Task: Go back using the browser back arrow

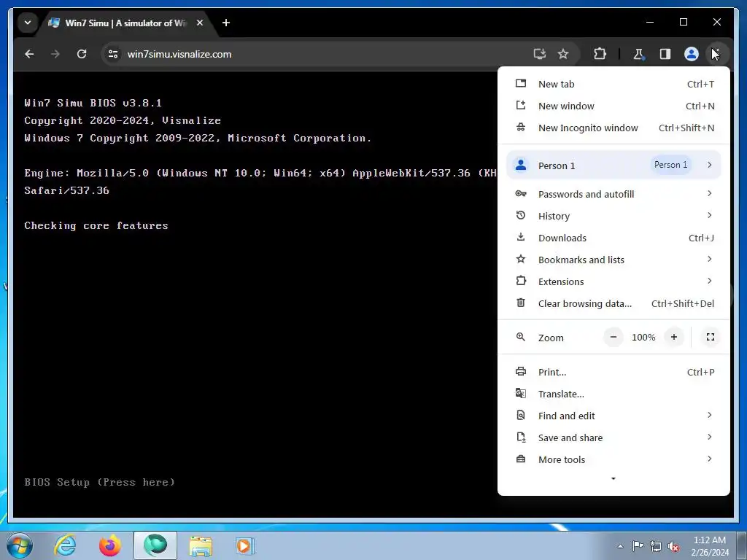Action: tap(29, 54)
